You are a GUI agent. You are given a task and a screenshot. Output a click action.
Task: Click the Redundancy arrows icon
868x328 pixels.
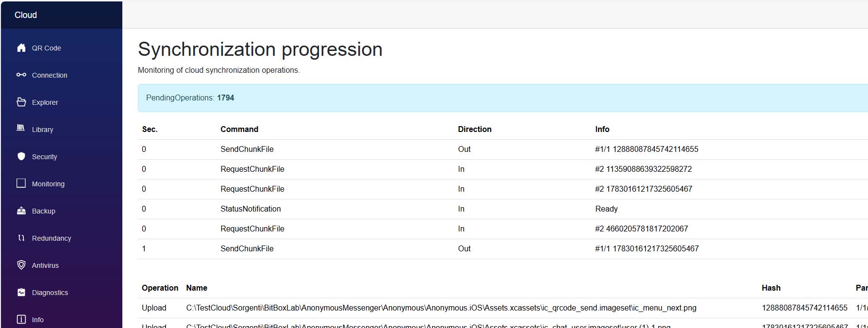(x=21, y=238)
